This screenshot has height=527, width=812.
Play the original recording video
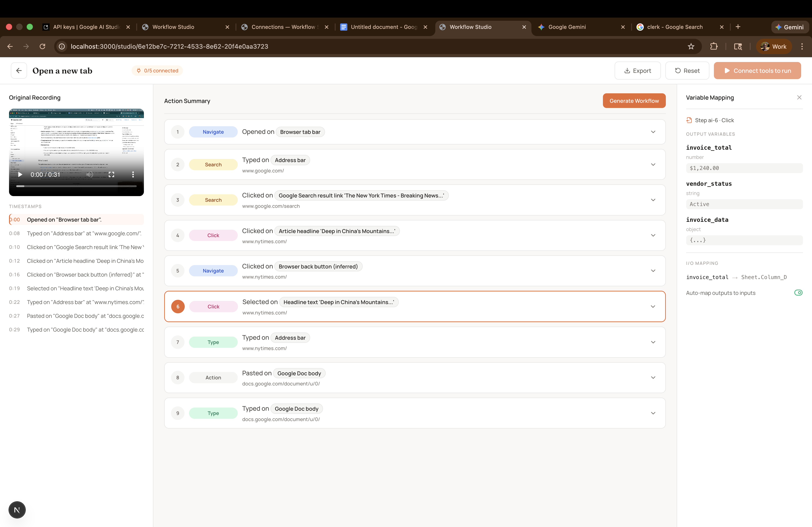pyautogui.click(x=20, y=174)
